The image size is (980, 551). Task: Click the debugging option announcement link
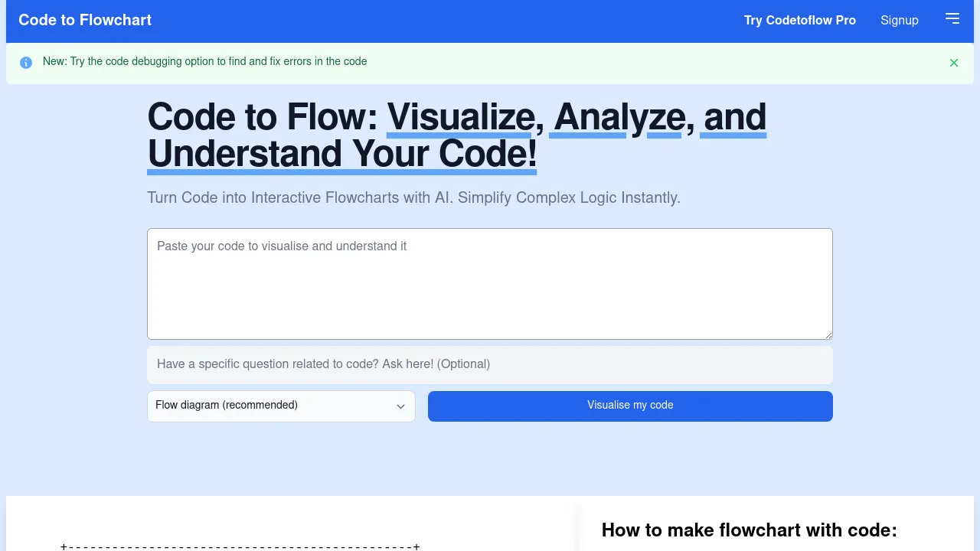click(205, 61)
